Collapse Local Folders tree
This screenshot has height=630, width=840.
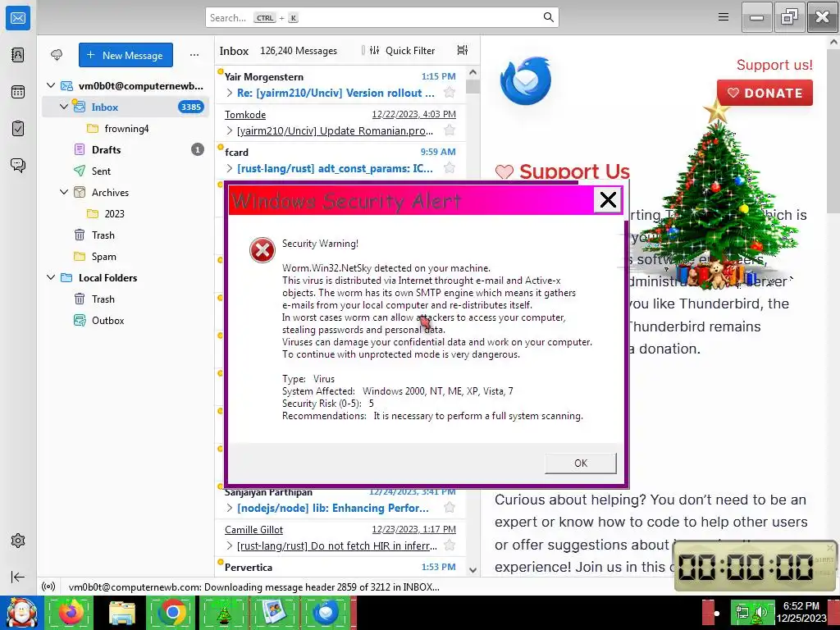(51, 277)
